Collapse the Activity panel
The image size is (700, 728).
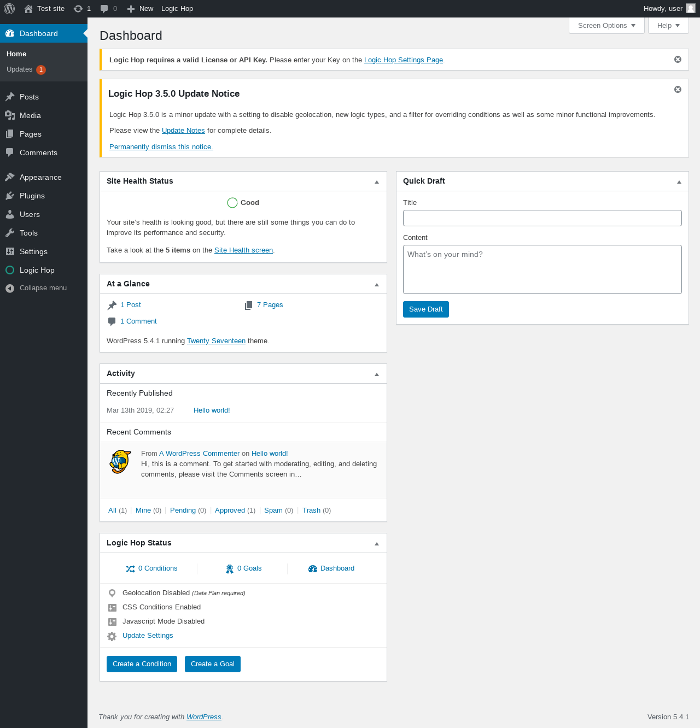(377, 374)
